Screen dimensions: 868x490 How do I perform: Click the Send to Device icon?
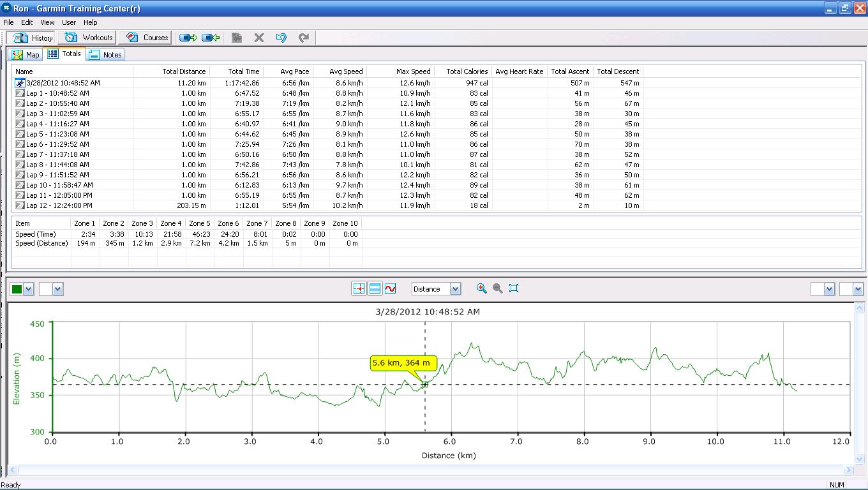pos(188,38)
